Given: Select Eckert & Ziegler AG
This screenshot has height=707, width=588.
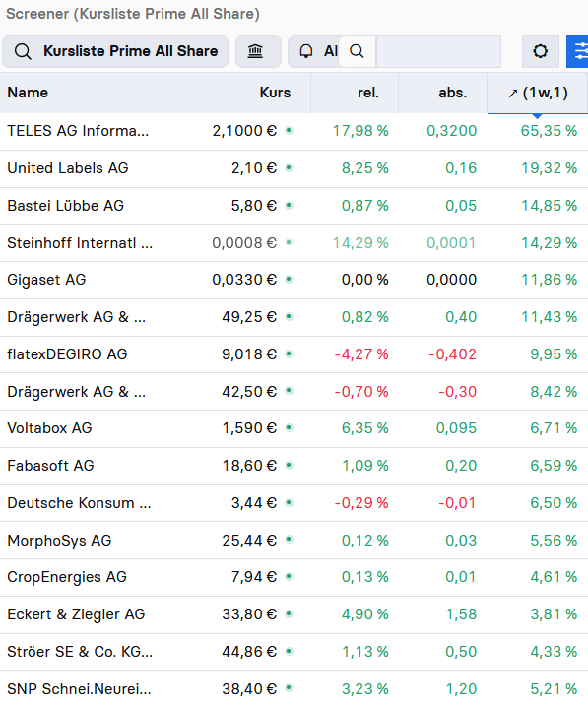Looking at the screenshot, I should 76,614.
